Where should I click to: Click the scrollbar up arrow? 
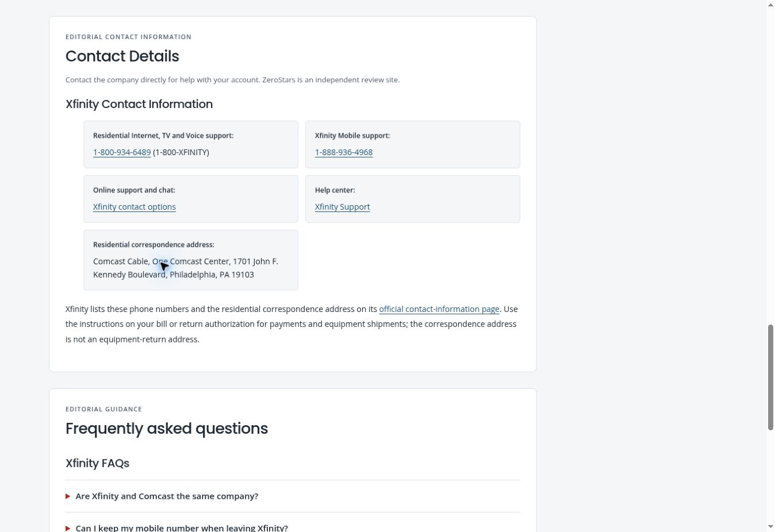(x=770, y=5)
